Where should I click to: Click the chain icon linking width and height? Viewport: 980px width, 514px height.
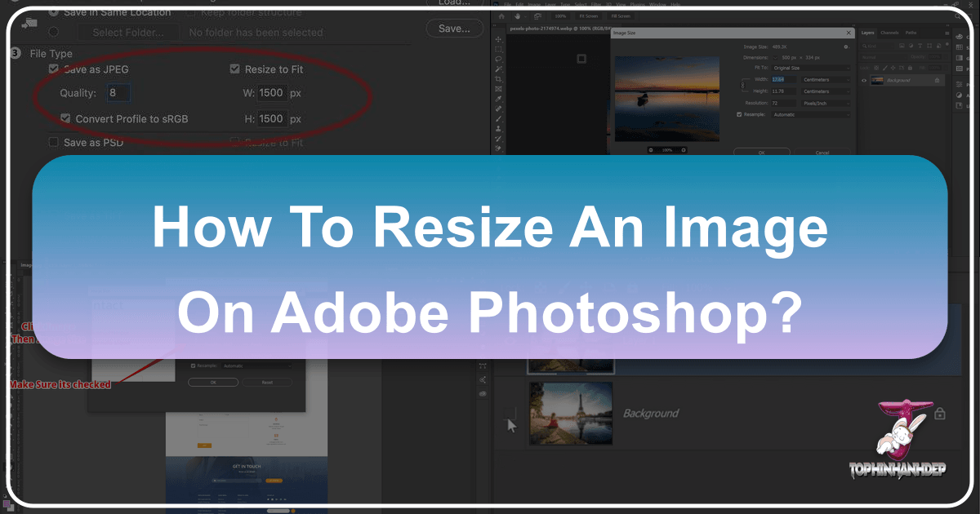click(742, 85)
